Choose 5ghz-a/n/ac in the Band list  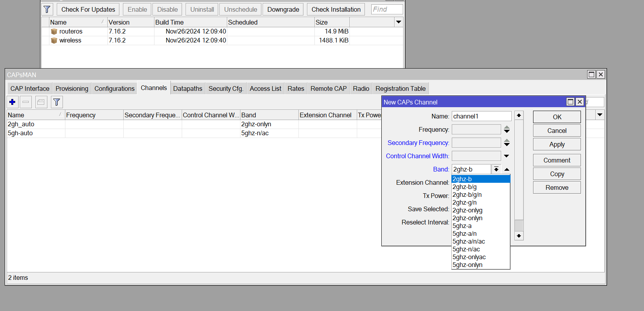click(x=481, y=242)
